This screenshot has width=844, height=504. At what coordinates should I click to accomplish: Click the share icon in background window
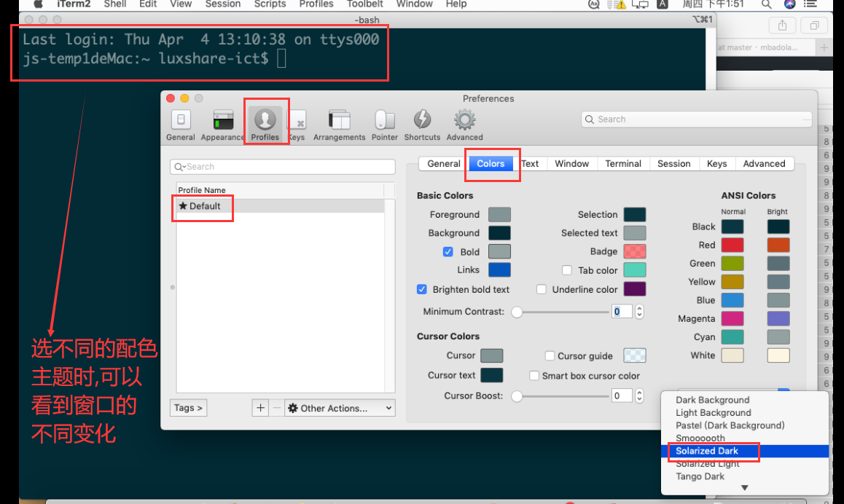[x=782, y=25]
